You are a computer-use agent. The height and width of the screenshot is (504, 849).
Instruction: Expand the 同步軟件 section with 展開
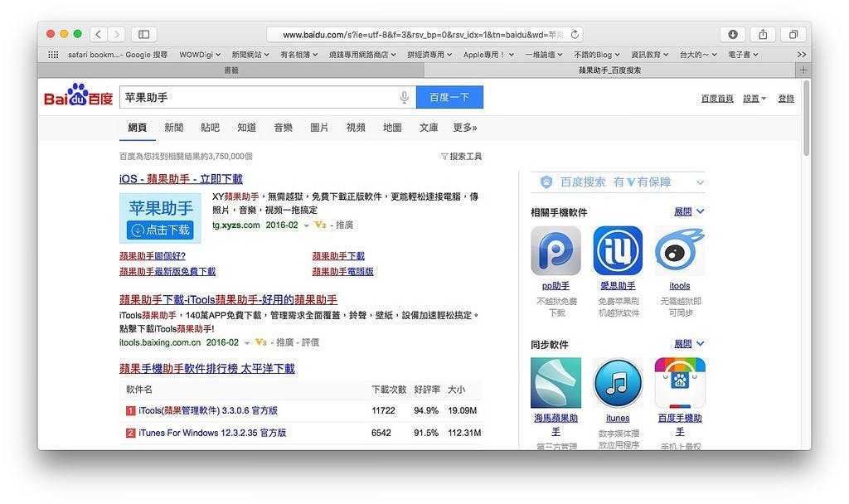coord(689,343)
